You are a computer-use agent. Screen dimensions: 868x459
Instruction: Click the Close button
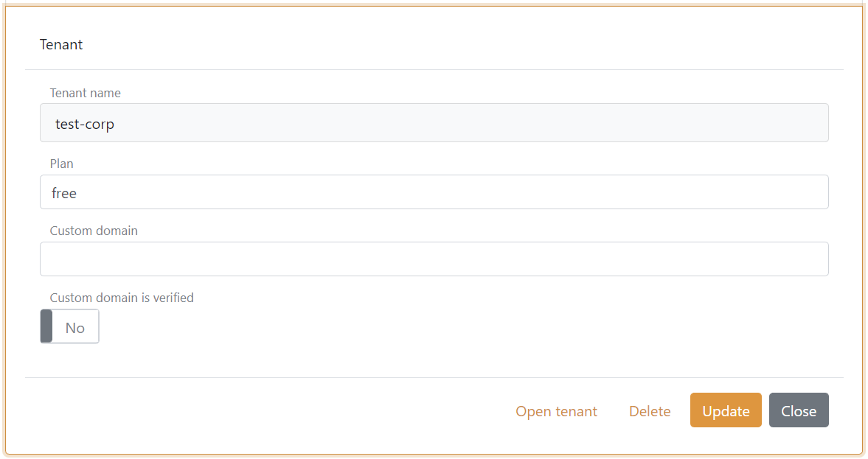(x=799, y=410)
